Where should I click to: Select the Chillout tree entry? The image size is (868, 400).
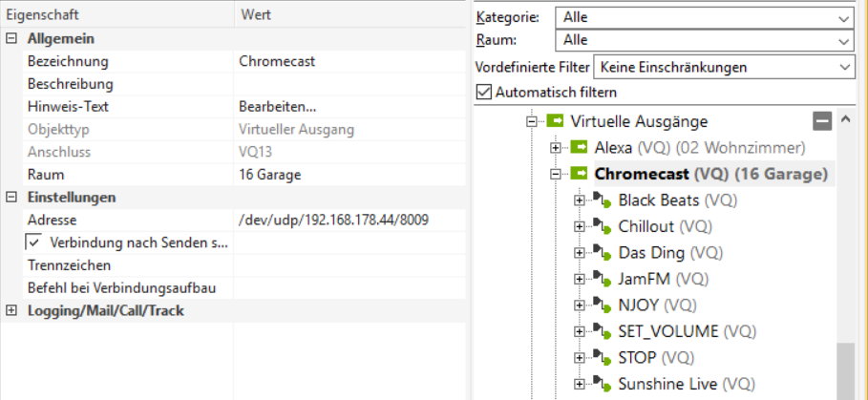click(646, 226)
